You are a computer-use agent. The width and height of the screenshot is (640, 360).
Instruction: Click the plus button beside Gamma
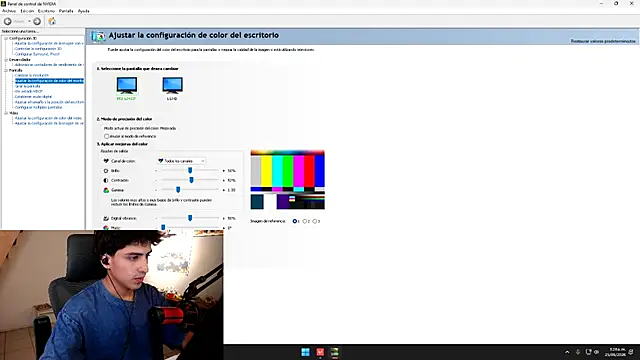pyautogui.click(x=224, y=190)
